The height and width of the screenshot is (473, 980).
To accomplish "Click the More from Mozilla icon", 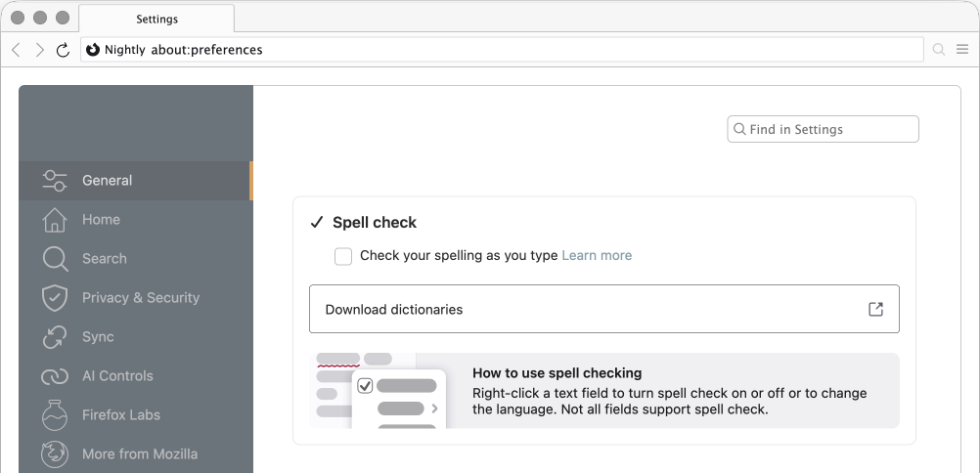I will pyautogui.click(x=54, y=454).
